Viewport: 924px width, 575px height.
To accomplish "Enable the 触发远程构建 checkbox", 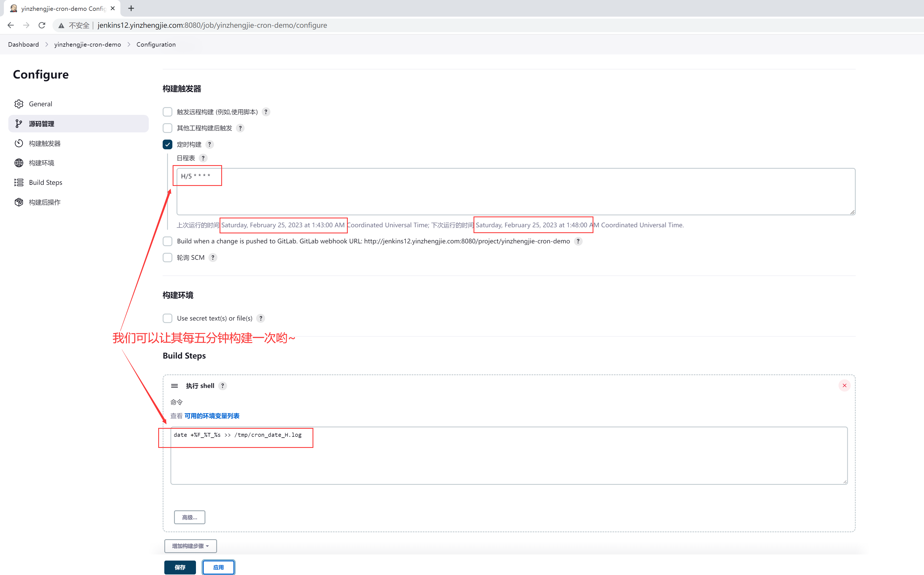I will [x=167, y=112].
